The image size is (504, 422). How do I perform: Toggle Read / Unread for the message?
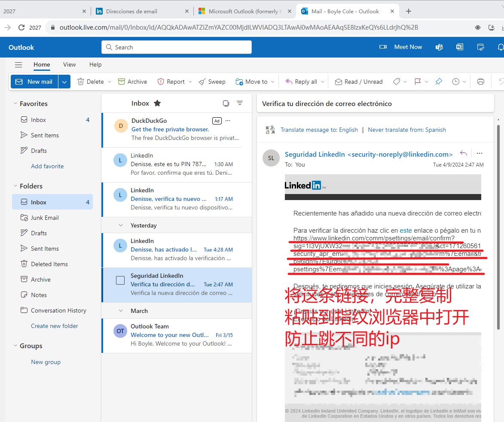pyautogui.click(x=359, y=82)
